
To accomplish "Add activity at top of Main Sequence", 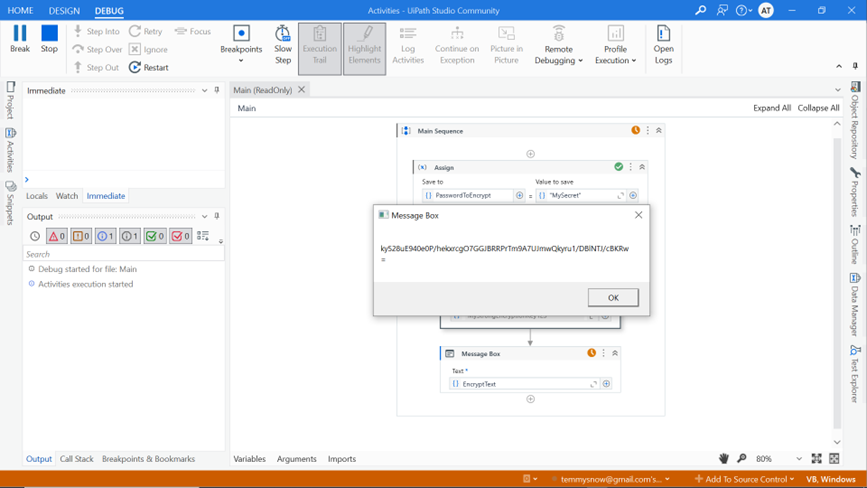I will 530,154.
